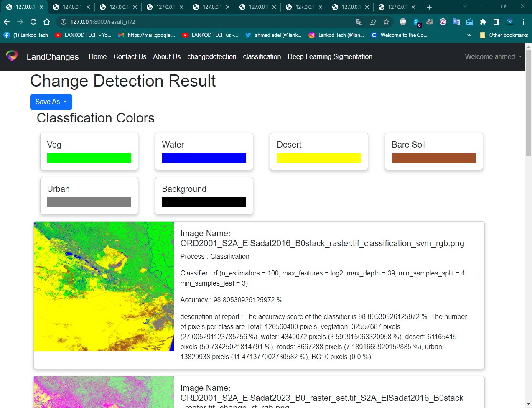Screen dimensions: 532x408
Task: Open the purple block-circle extension icon
Action: [x=443, y=22]
